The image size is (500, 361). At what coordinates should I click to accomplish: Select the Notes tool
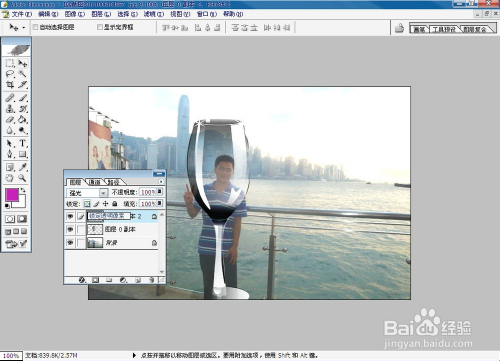pos(10,167)
